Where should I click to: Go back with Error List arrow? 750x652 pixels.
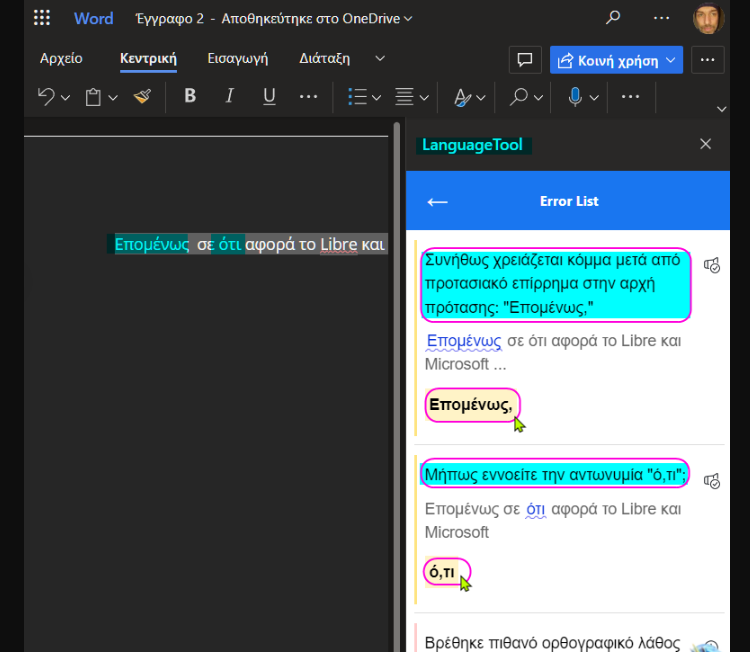click(x=437, y=202)
